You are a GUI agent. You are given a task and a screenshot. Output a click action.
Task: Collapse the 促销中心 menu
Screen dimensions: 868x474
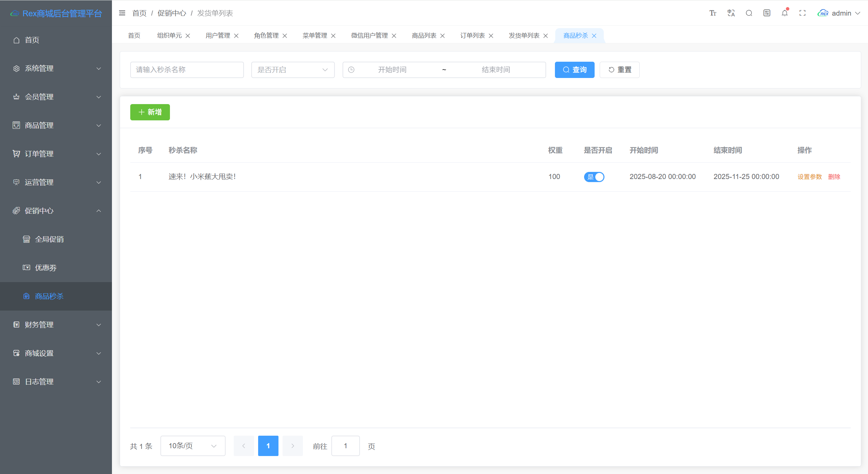(x=56, y=211)
